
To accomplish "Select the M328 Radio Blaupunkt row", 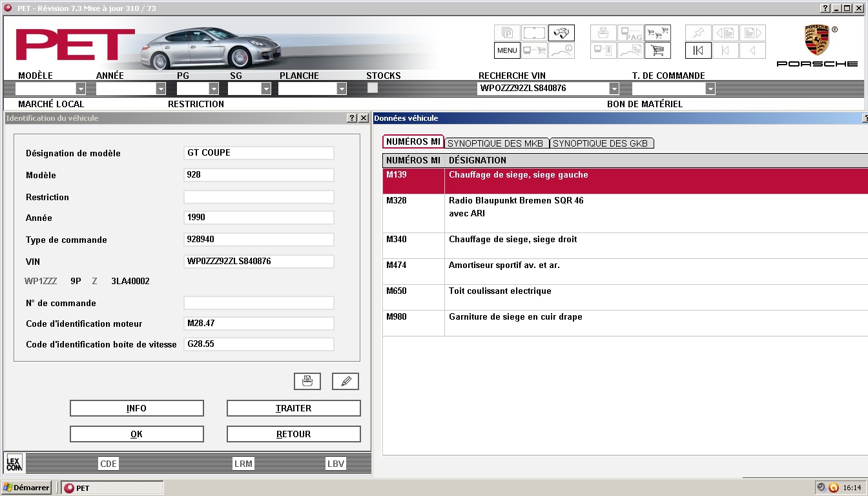I will pyautogui.click(x=625, y=214).
